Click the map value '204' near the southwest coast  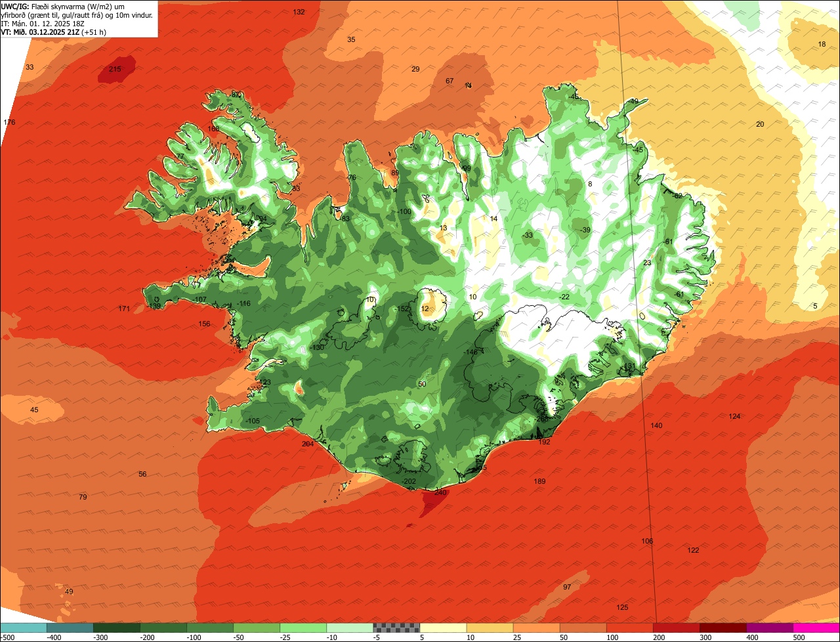307,444
